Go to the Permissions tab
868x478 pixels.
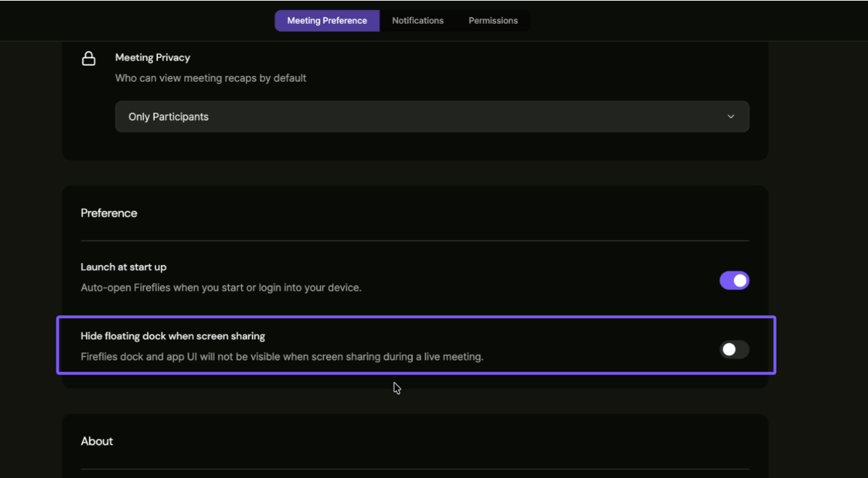pos(493,20)
